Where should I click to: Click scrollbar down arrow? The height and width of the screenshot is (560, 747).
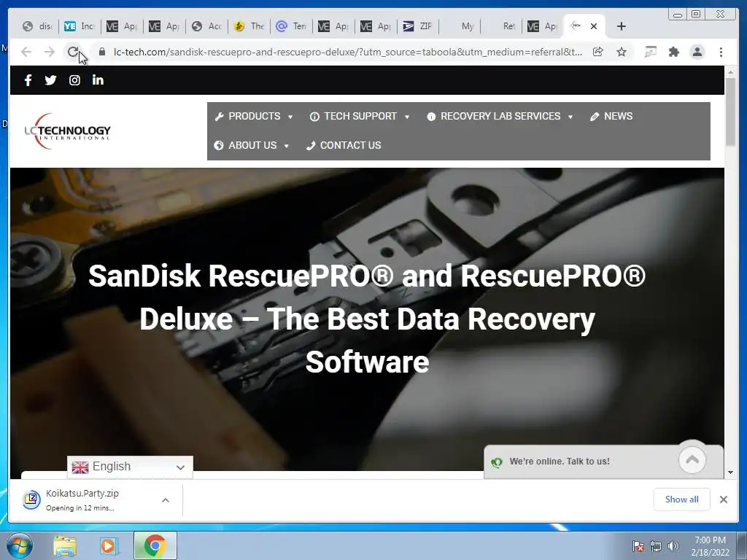[x=730, y=472]
